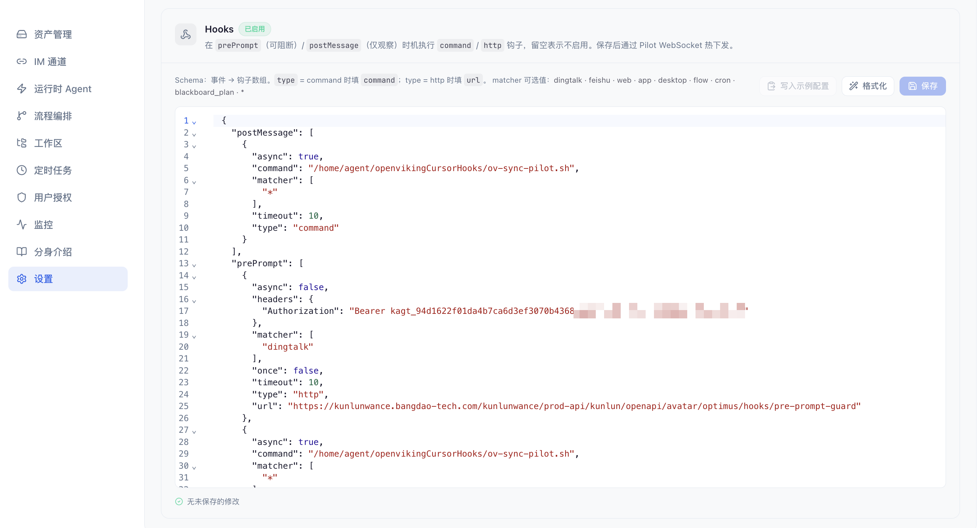This screenshot has width=980, height=528.
Task: Click the postMessage code tag in description
Action: pos(334,45)
